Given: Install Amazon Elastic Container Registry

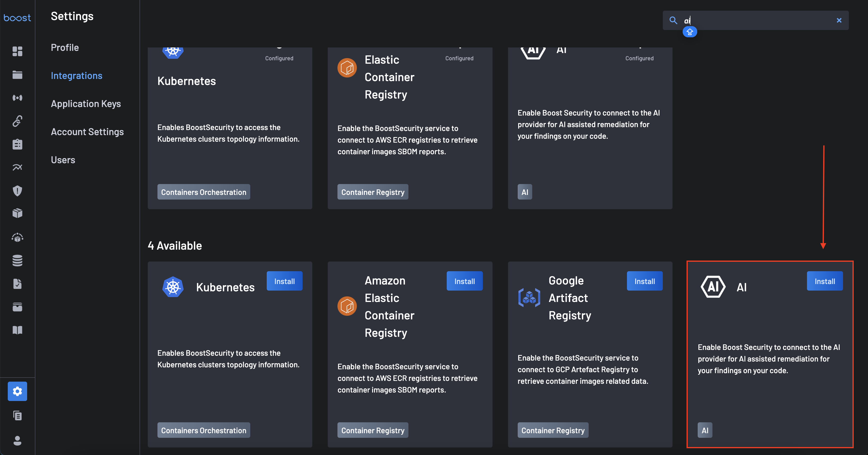Looking at the screenshot, I should (464, 281).
